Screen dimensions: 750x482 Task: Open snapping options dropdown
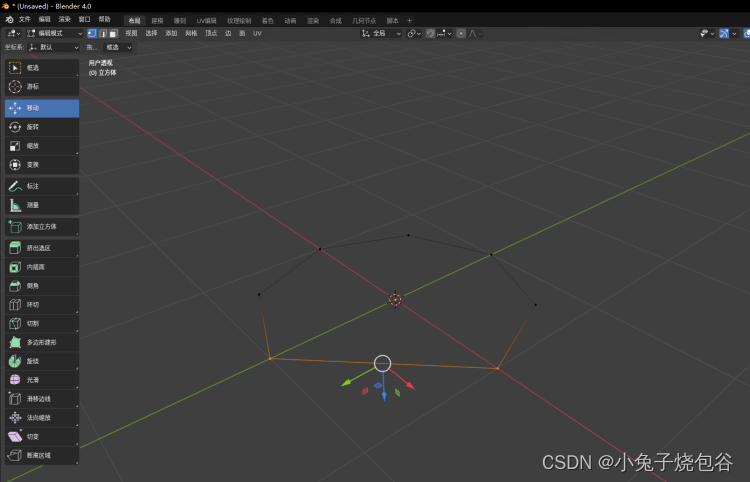(444, 33)
